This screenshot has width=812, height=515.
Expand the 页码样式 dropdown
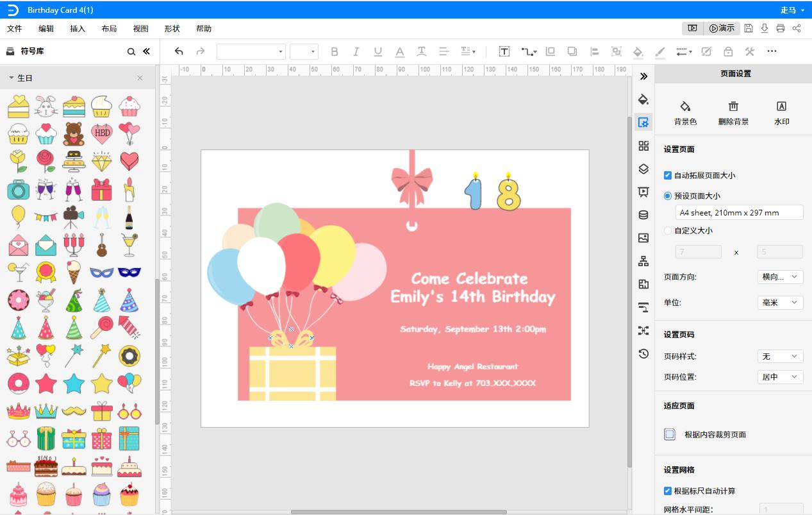[x=780, y=357]
